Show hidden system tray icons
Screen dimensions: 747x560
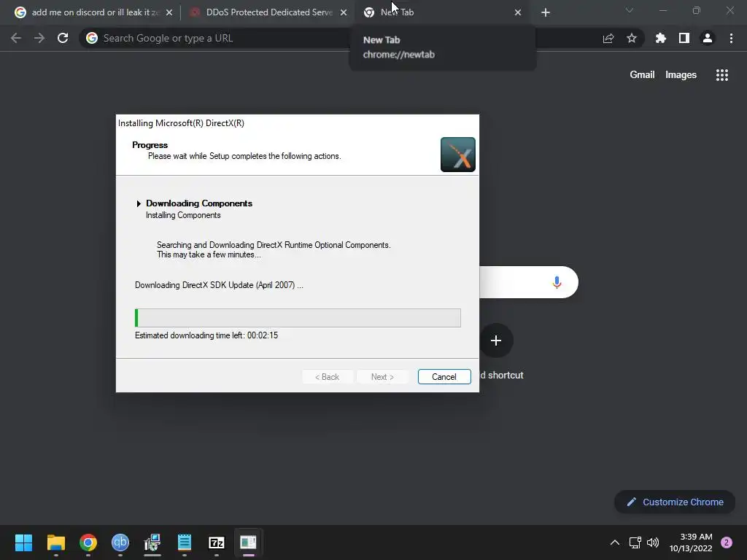615,542
